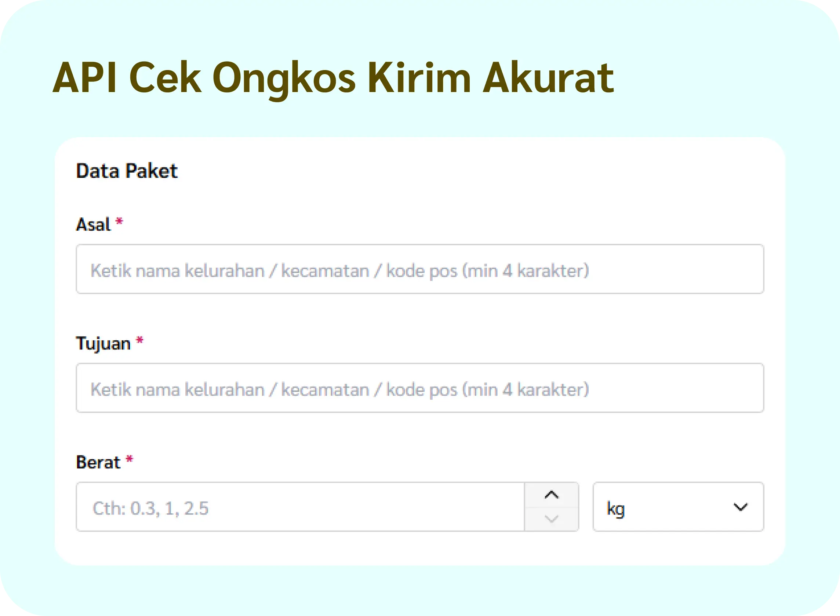840x616 pixels.
Task: Click the red asterisk next to Tujuan
Action: [x=139, y=341]
